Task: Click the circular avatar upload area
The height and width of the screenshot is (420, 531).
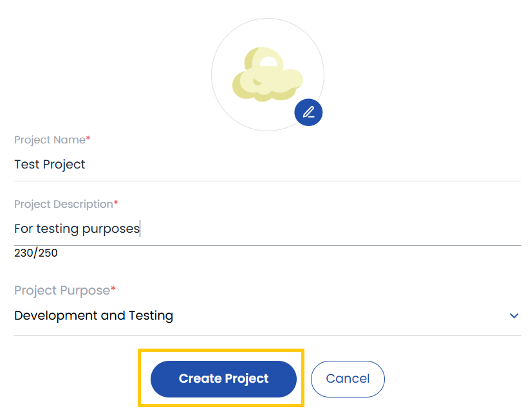Action: click(268, 75)
